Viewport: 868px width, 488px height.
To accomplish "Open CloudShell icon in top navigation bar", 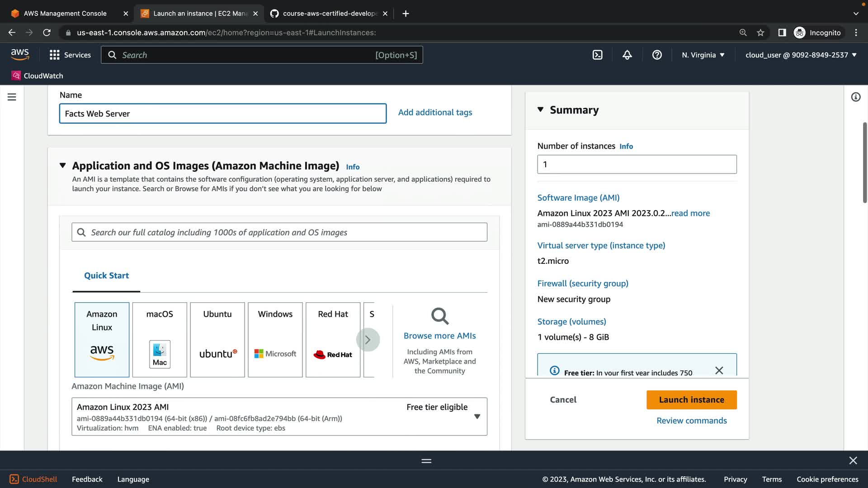I will click(x=597, y=55).
